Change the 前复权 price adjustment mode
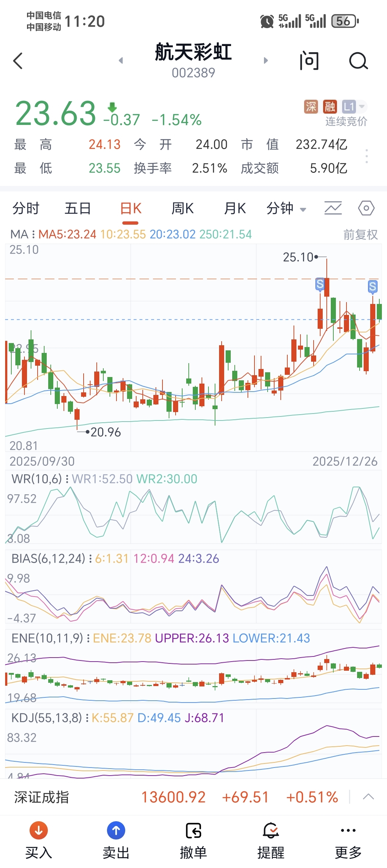 [x=360, y=235]
